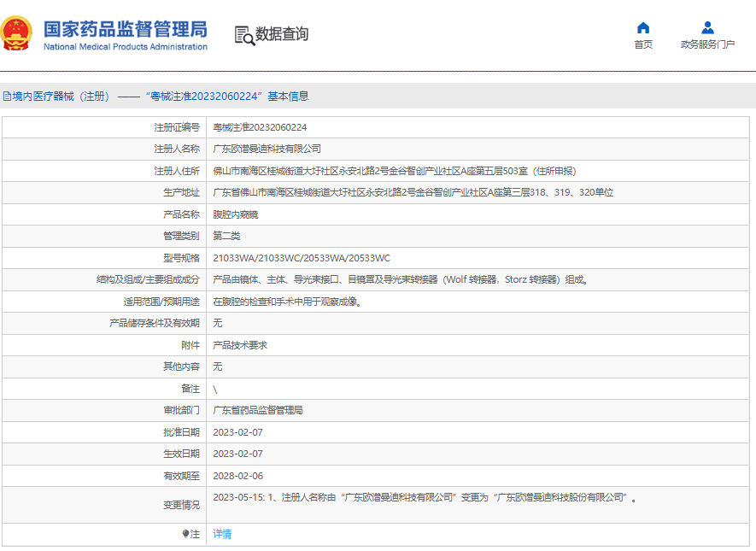Click approval department 广东省药品监督管理局
Image resolution: width=756 pixels, height=551 pixels.
click(x=258, y=410)
